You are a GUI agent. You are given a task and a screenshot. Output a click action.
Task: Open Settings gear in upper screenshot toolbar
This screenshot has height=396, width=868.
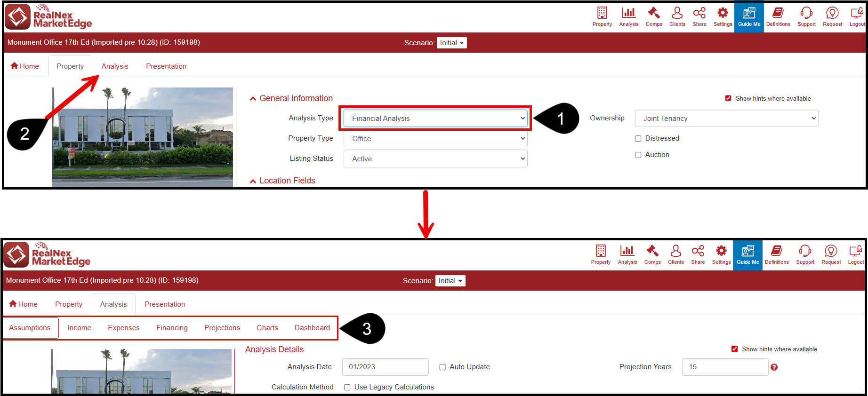[x=723, y=16]
